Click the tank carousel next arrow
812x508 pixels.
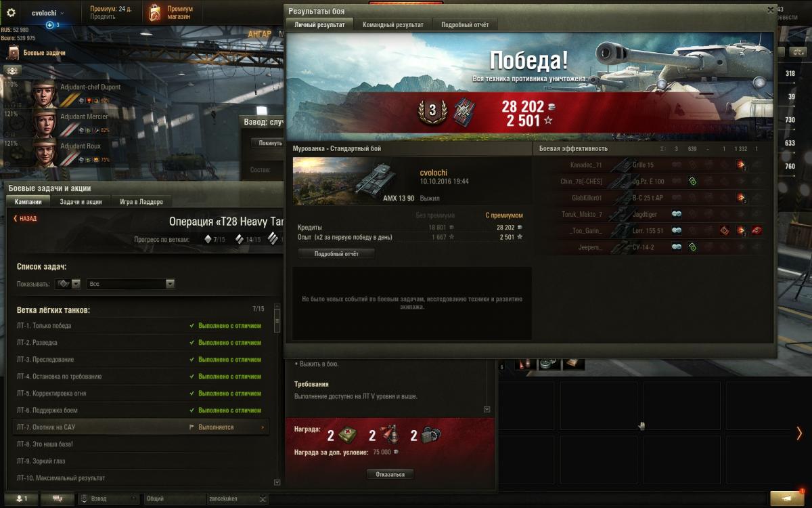click(799, 433)
